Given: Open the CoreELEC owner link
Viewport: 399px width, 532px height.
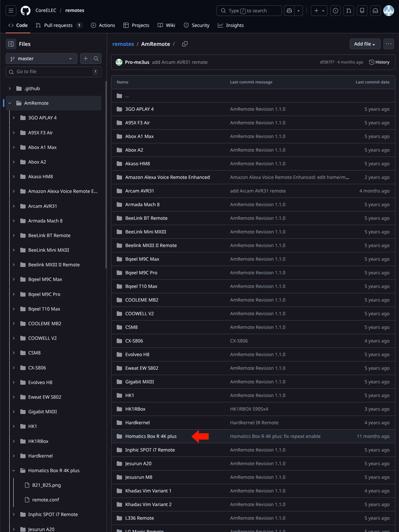Looking at the screenshot, I should coord(46,10).
